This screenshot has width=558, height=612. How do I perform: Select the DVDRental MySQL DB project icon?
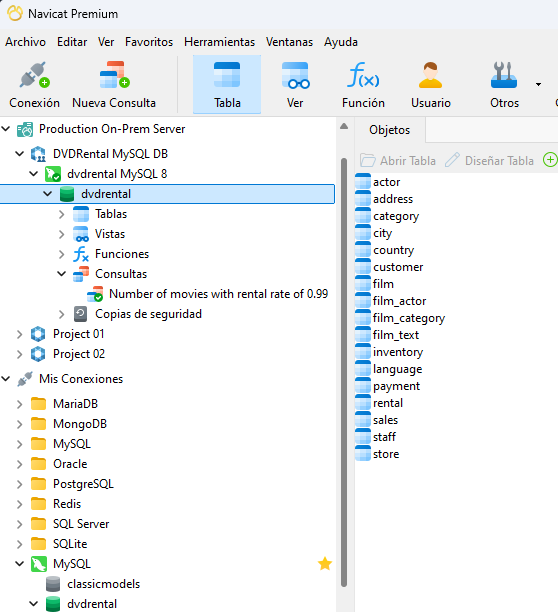coord(38,154)
